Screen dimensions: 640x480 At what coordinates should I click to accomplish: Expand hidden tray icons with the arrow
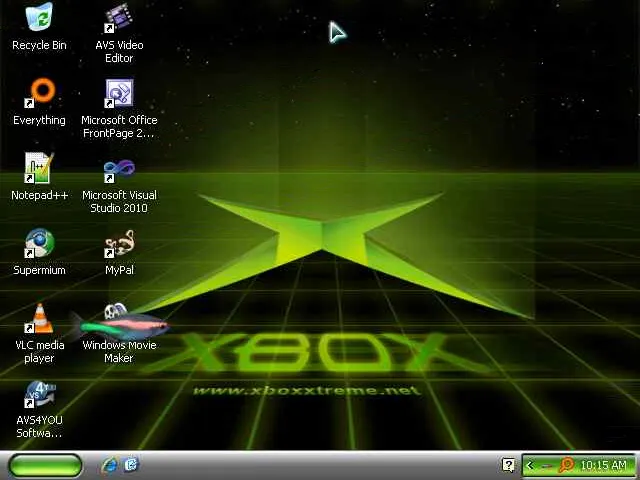tap(530, 465)
